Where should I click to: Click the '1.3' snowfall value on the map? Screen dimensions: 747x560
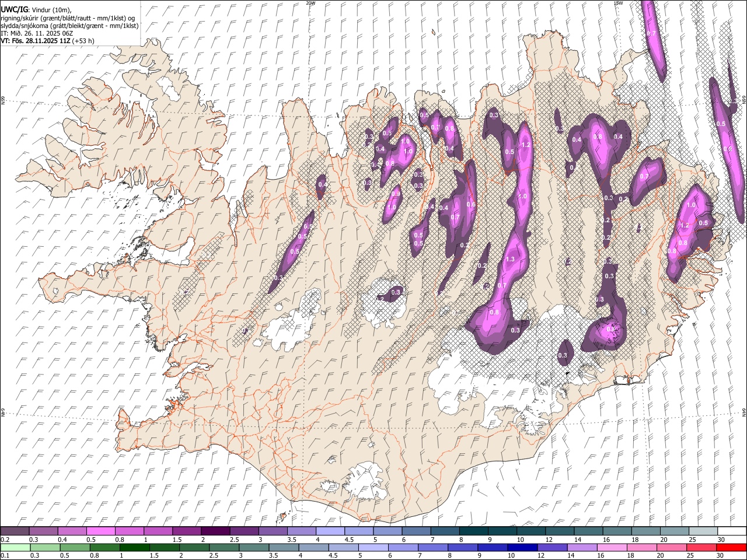[x=509, y=259]
